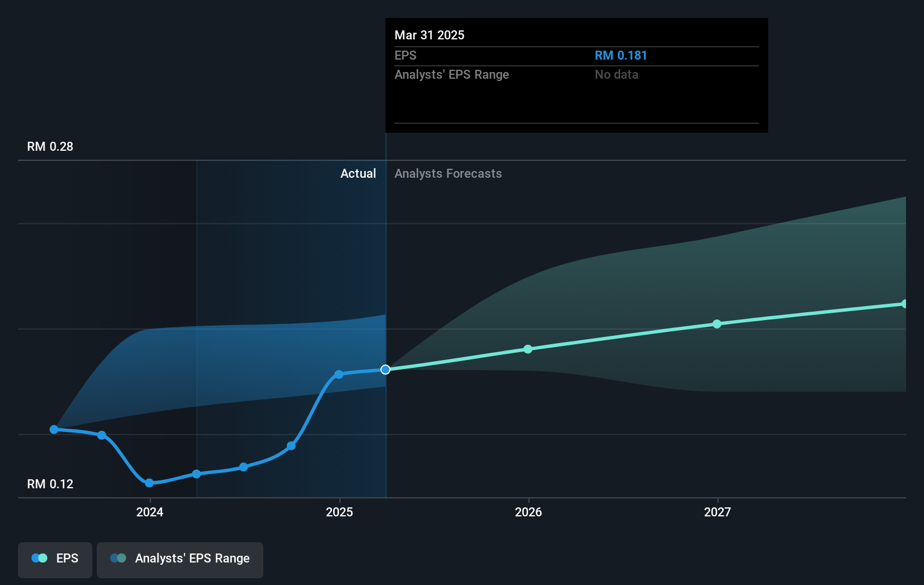Image resolution: width=924 pixels, height=585 pixels.
Task: Click the 2025 x-axis label
Action: (339, 512)
